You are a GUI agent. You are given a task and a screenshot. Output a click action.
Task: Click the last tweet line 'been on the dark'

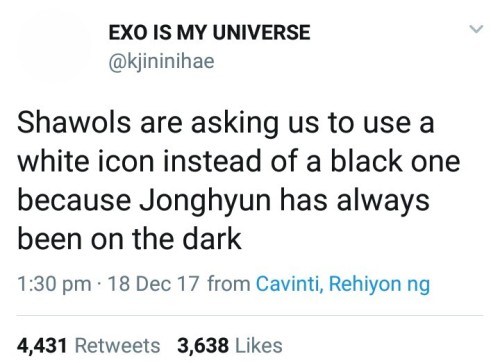click(129, 239)
